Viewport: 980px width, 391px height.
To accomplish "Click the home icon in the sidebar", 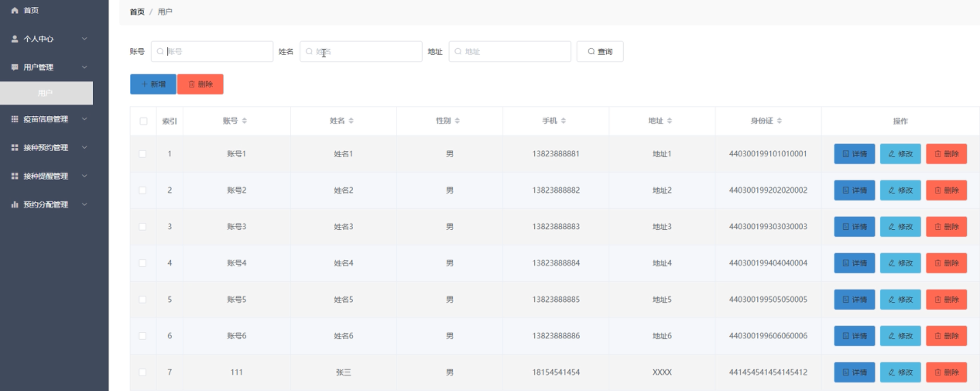I will coord(15,10).
